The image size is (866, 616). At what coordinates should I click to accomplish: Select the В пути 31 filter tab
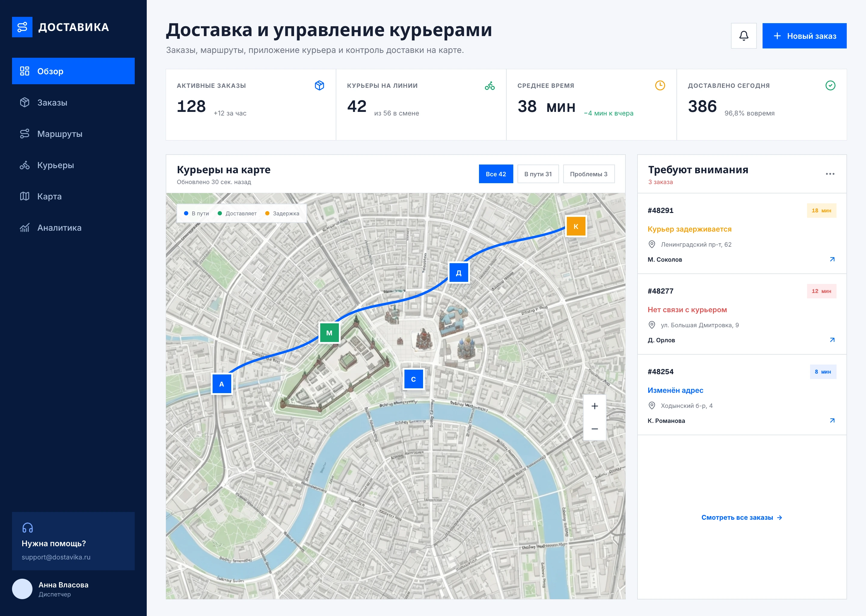click(538, 174)
